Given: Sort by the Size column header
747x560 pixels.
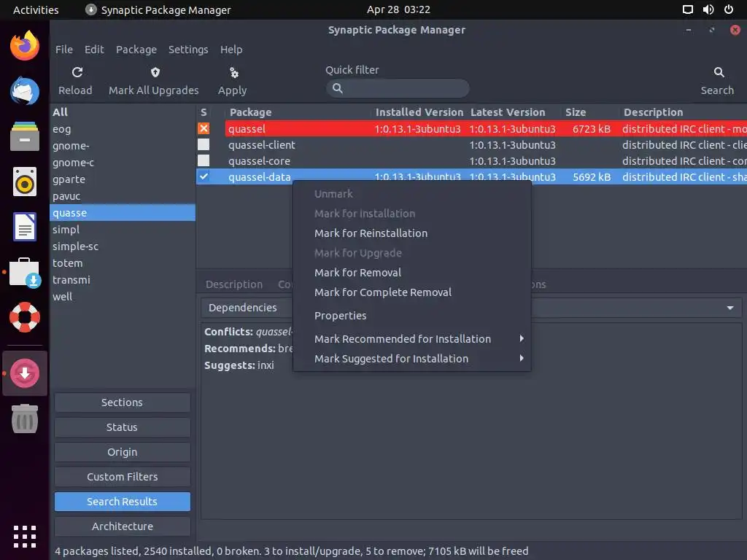Looking at the screenshot, I should pyautogui.click(x=576, y=112).
